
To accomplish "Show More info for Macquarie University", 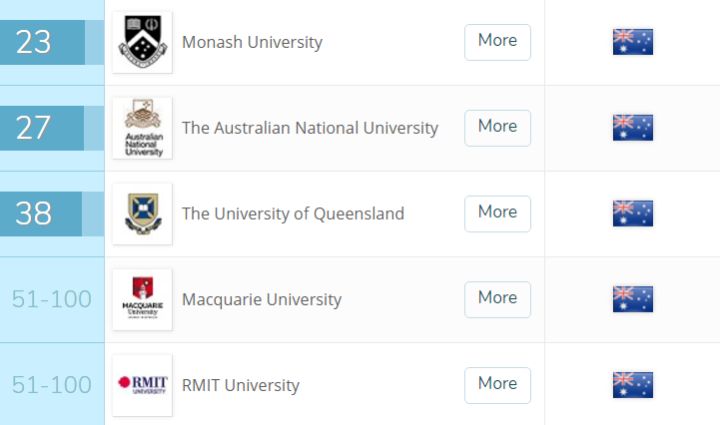I will pyautogui.click(x=497, y=299).
